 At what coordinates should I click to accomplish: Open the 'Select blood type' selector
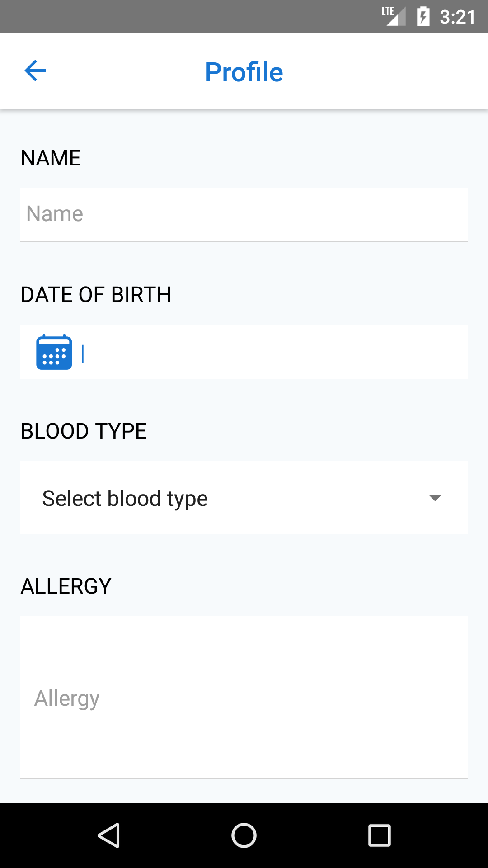(x=125, y=498)
